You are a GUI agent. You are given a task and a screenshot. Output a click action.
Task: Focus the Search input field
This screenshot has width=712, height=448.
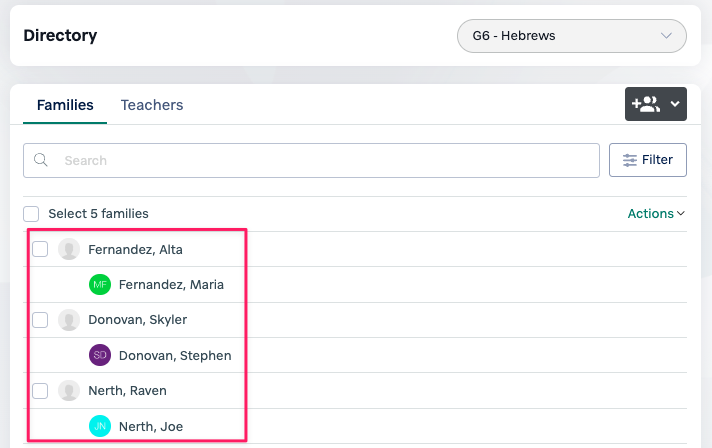(x=312, y=160)
